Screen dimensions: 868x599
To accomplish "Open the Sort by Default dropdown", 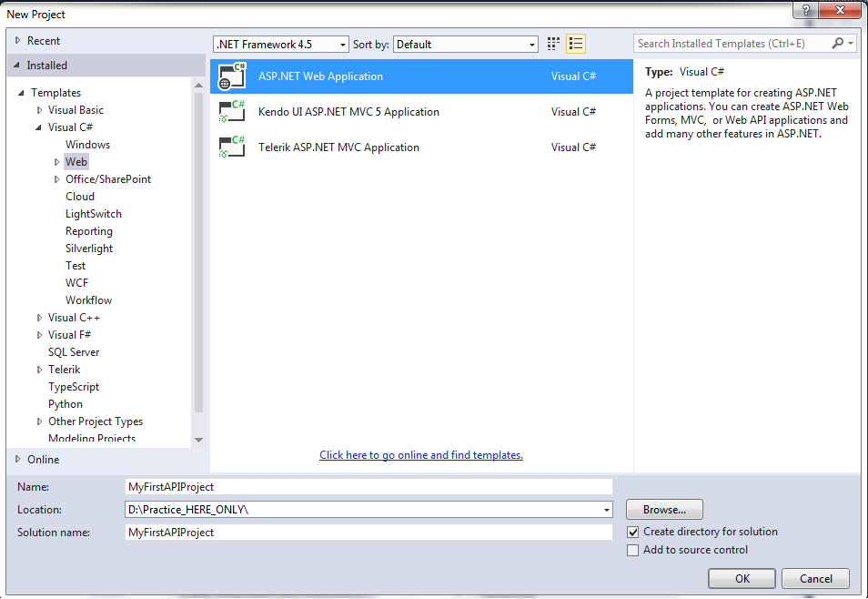I will click(x=466, y=45).
